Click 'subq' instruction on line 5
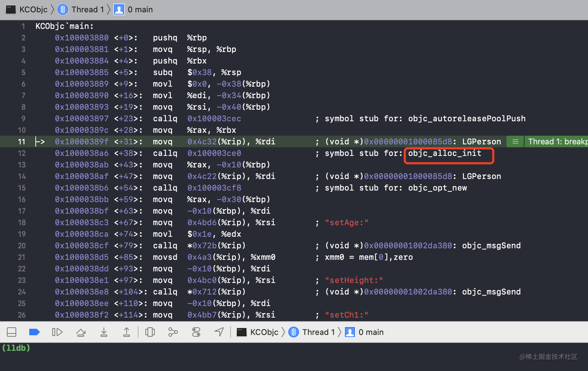 (x=163, y=72)
